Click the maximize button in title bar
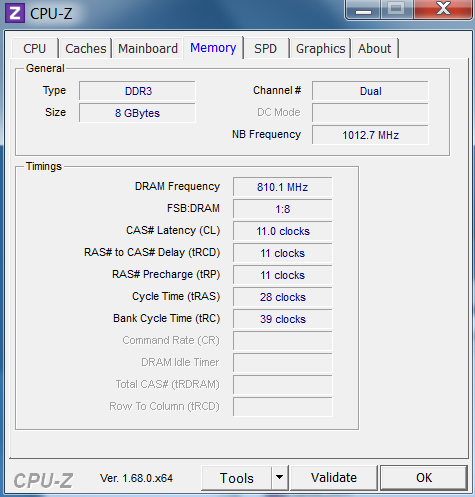This screenshot has height=497, width=475. coord(396,9)
